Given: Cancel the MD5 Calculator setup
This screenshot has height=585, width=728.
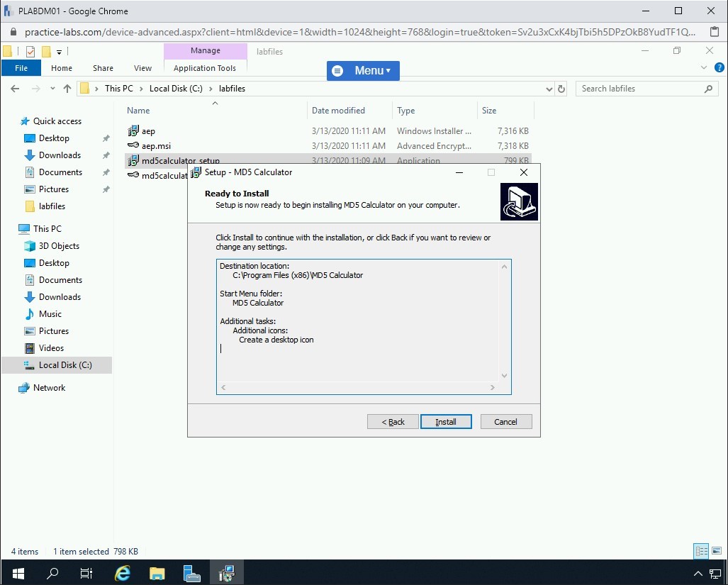Looking at the screenshot, I should [505, 422].
